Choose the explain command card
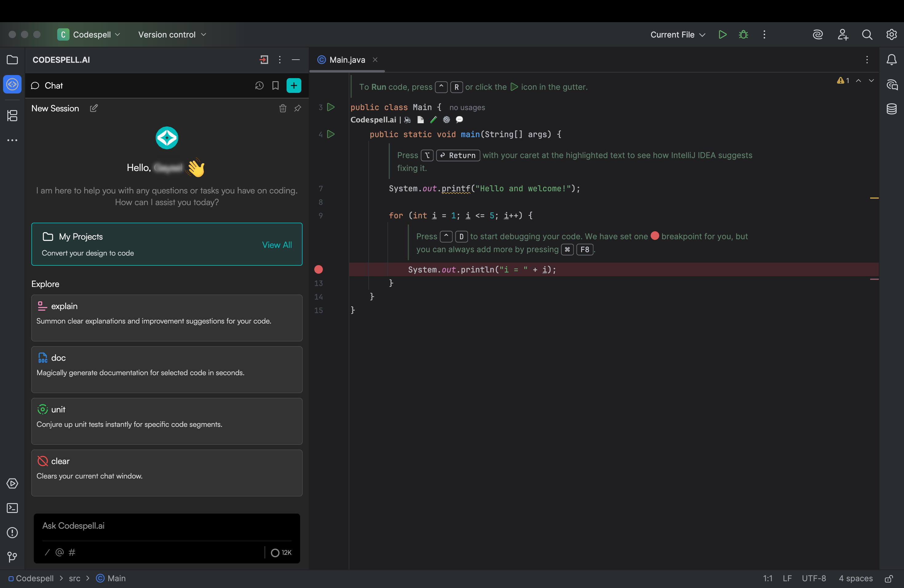904x588 pixels. click(167, 318)
